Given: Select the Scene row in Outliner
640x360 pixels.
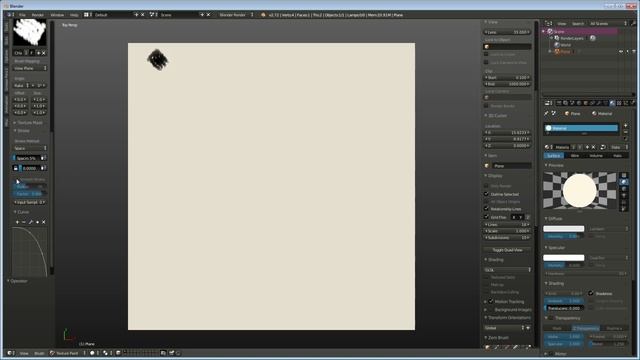Looking at the screenshot, I should pos(580,31).
